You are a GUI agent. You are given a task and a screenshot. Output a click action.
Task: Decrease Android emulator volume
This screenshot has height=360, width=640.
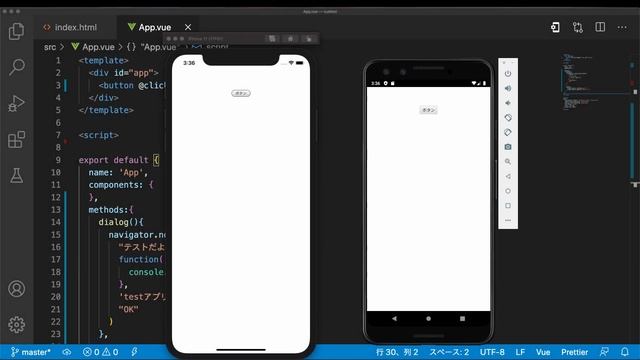(508, 103)
